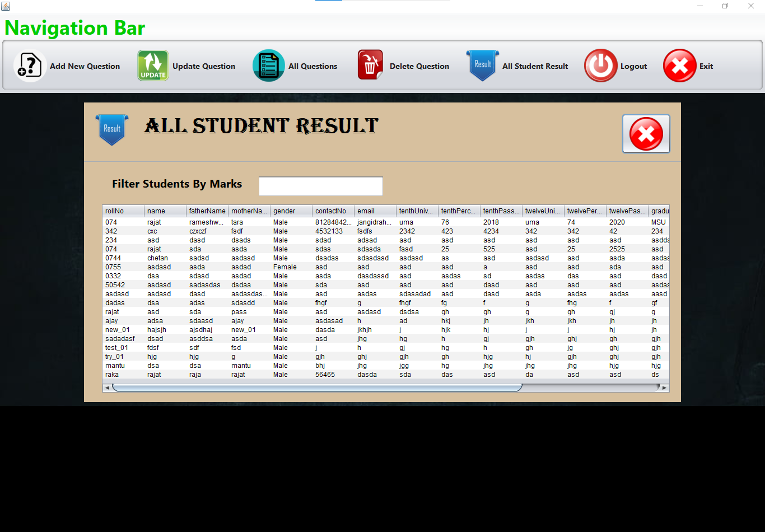Click the All Student Result label
Viewport: 765px width, 532px height.
[535, 66]
